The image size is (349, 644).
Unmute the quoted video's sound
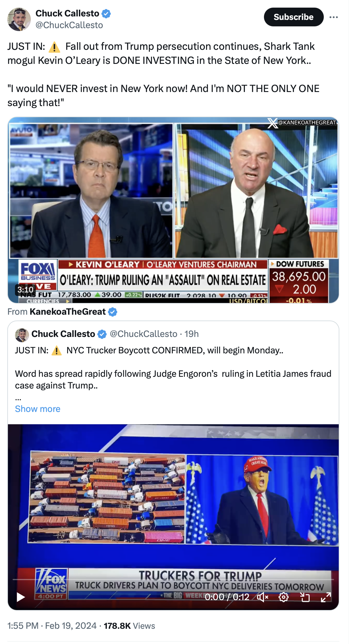pos(262,597)
